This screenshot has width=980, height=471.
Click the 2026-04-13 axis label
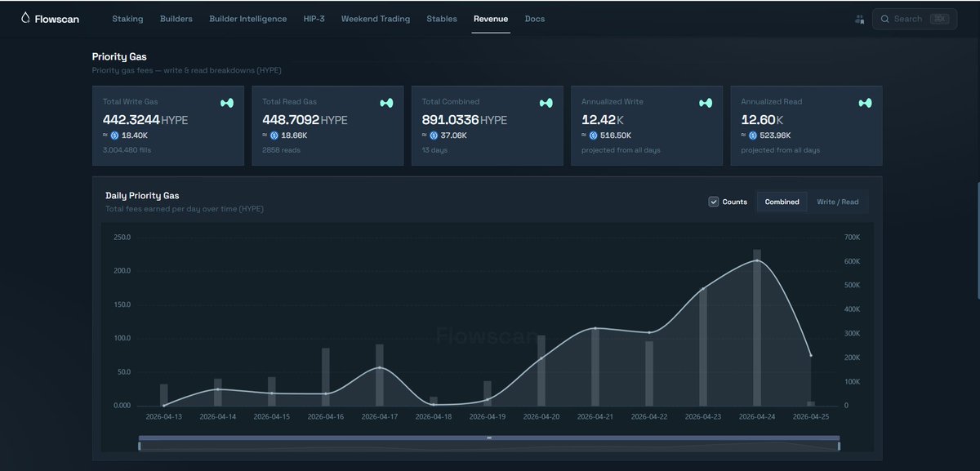tap(164, 416)
